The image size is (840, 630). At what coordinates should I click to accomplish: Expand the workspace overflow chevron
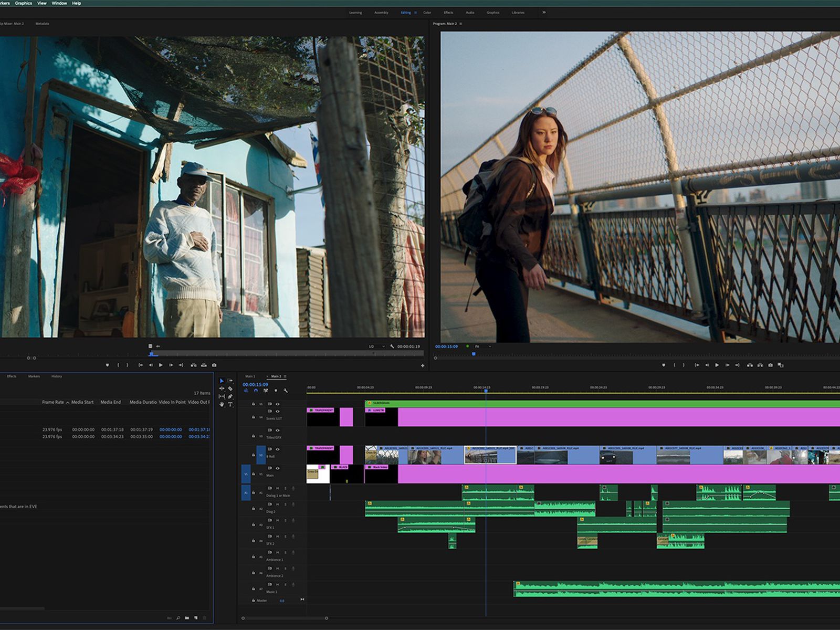point(544,12)
